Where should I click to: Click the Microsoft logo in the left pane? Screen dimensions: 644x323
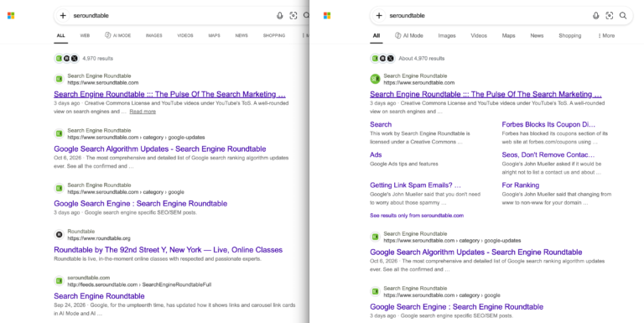click(11, 16)
